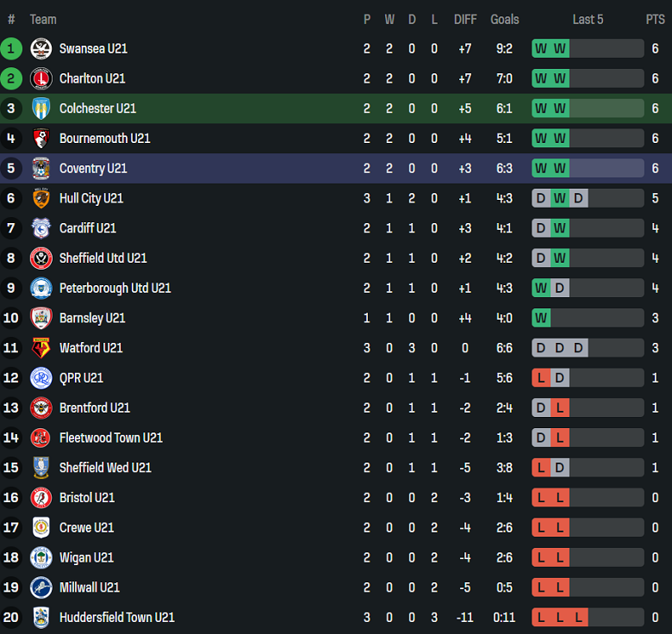Image resolution: width=672 pixels, height=634 pixels.
Task: Select the Peterborough Utd U21 team name
Action: tap(115, 288)
